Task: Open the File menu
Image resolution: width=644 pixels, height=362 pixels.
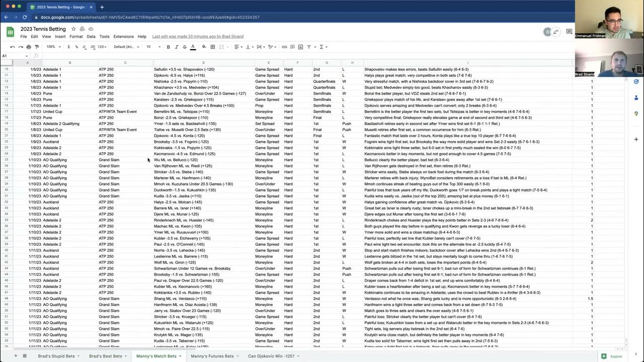Action: 24,37
